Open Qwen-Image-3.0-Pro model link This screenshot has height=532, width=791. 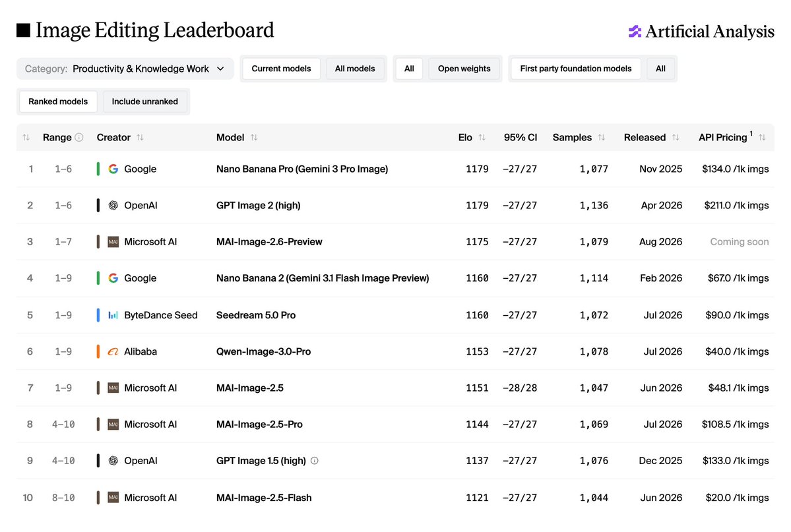coord(263,351)
